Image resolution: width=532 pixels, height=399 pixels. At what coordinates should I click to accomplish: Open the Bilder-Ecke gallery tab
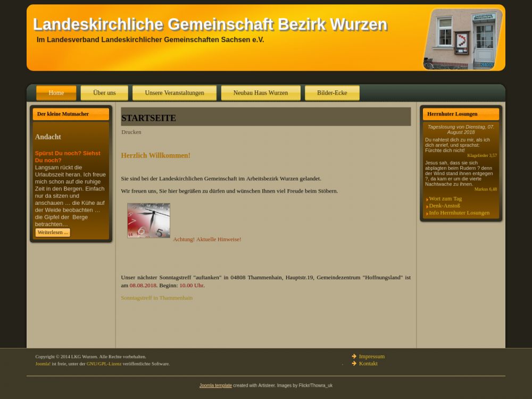coord(332,93)
